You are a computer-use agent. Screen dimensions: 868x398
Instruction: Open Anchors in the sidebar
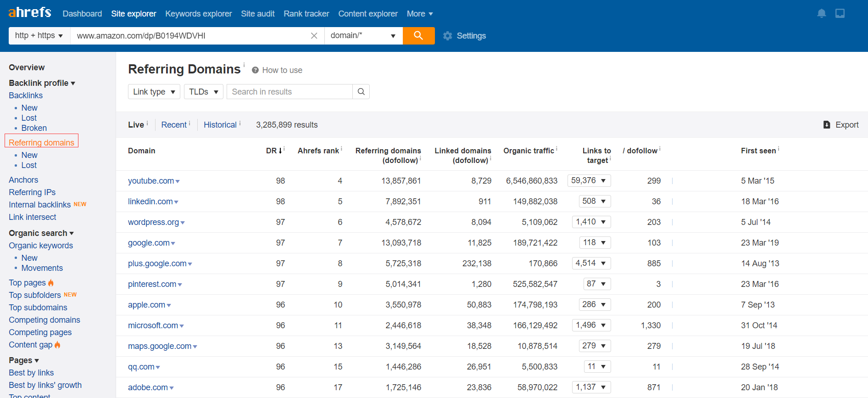tap(23, 180)
